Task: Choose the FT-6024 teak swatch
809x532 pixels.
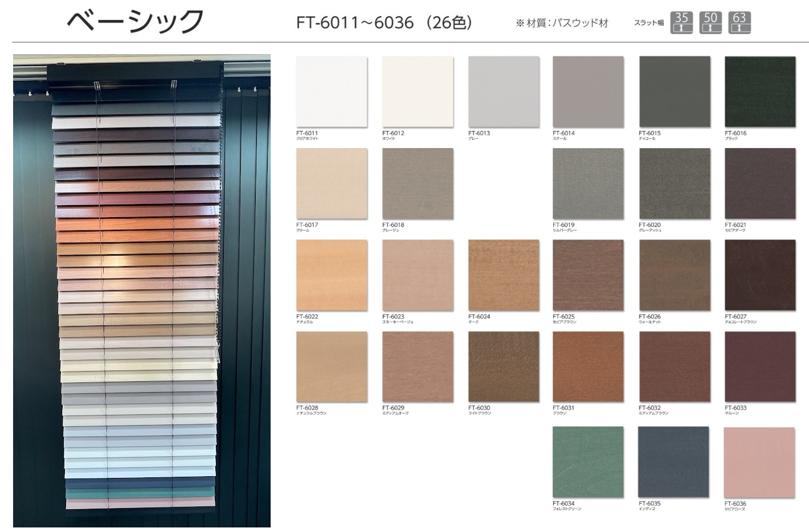Action: point(504,275)
